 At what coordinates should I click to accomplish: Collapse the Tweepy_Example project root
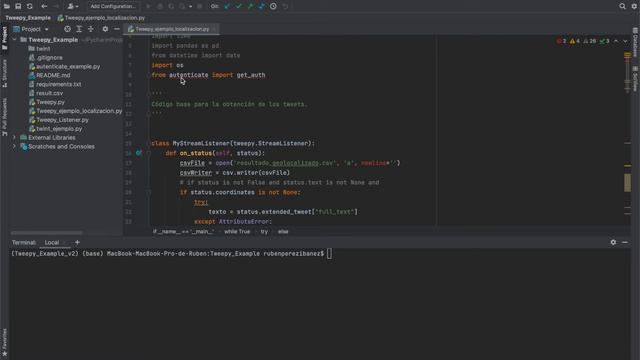[x=14, y=40]
